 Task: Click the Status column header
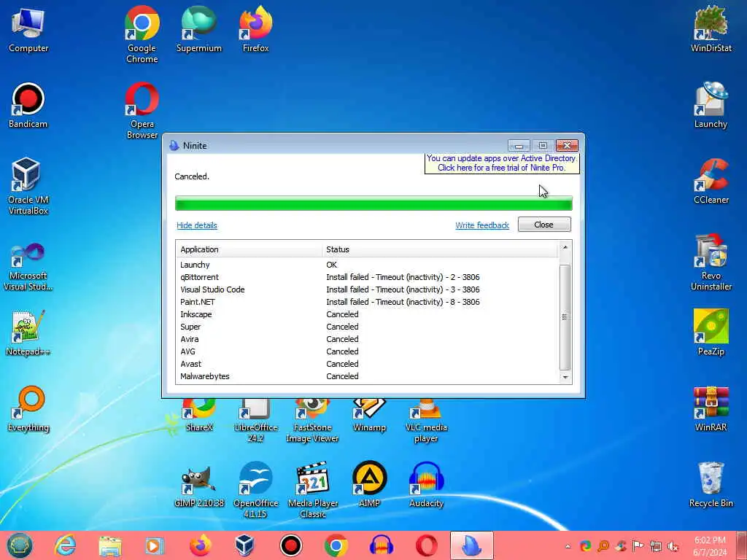pos(440,249)
